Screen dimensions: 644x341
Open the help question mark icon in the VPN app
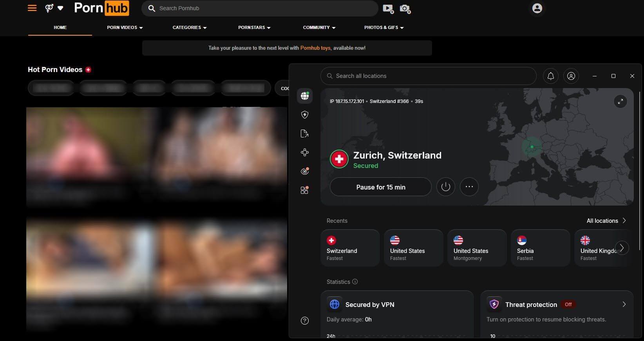click(x=304, y=321)
